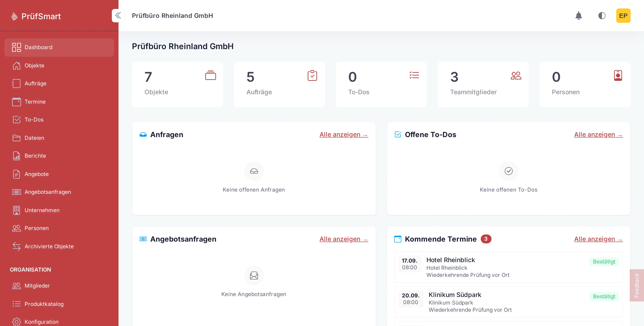
Task: Open Objekte from the sidebar
Action: click(59, 65)
